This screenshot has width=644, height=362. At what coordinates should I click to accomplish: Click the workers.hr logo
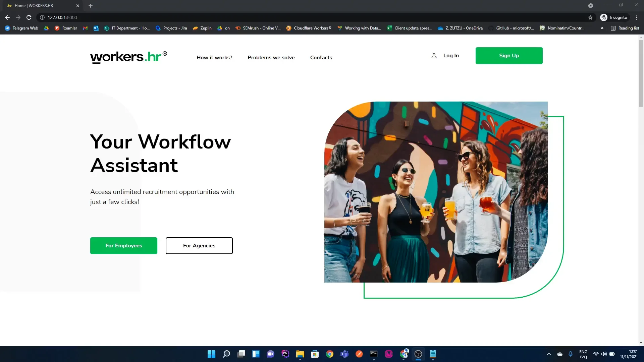point(128,57)
